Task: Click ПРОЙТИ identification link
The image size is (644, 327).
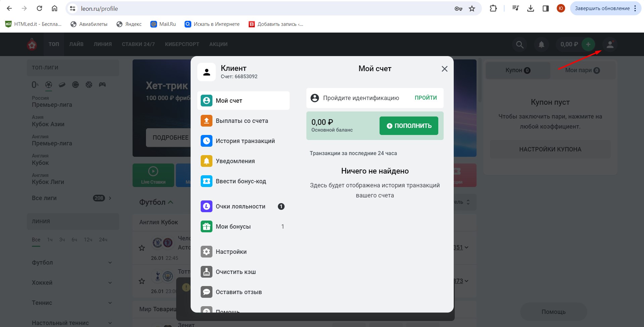Action: point(426,98)
